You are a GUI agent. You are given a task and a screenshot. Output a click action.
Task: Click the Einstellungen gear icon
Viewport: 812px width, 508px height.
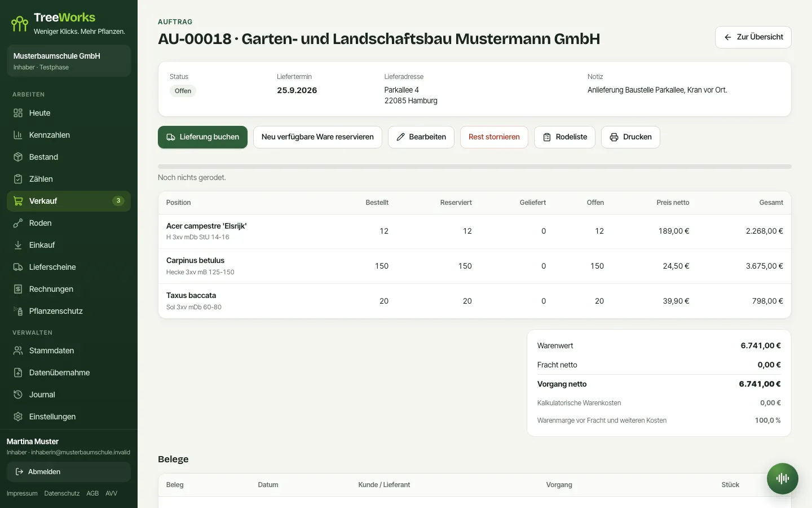[x=18, y=417]
